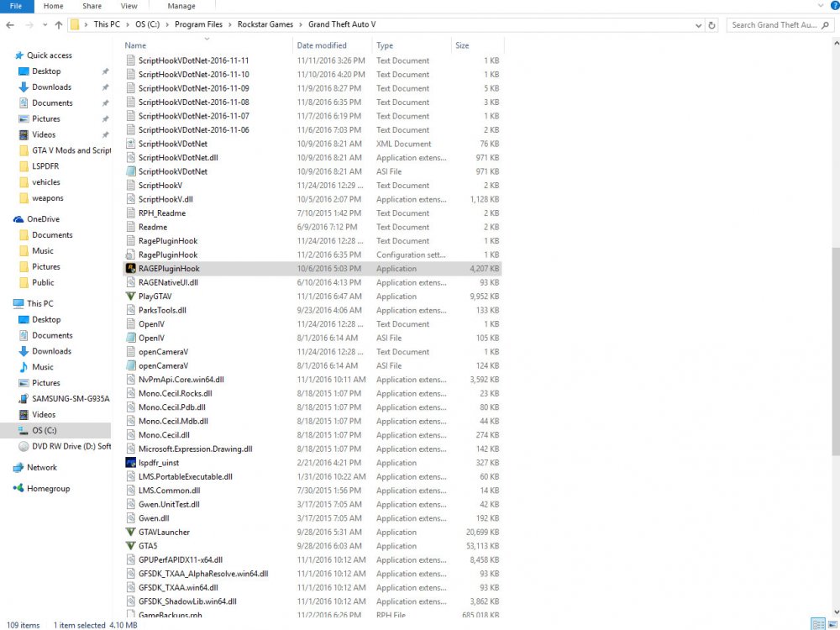The image size is (840, 630).
Task: Sort by the Name column header
Action: [x=207, y=45]
